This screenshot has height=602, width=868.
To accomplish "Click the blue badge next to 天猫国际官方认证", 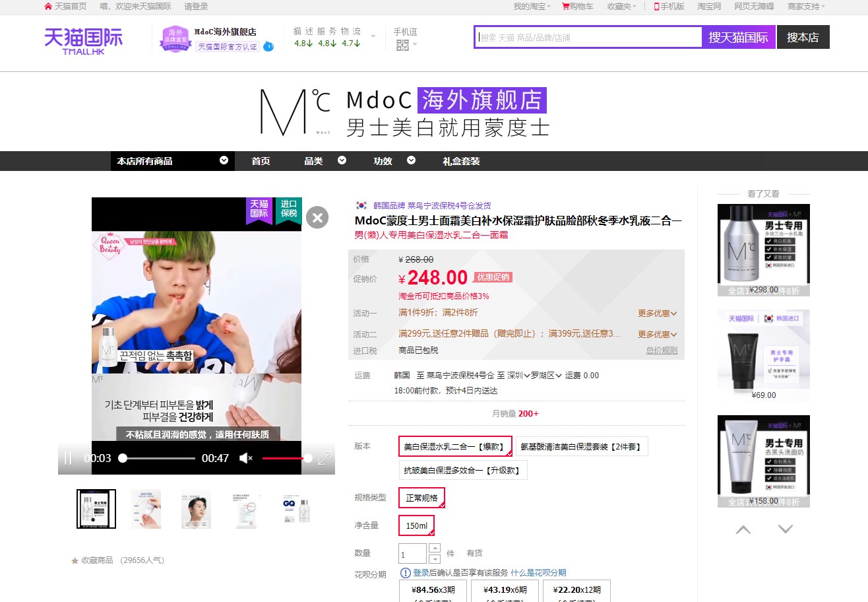I will [x=268, y=47].
